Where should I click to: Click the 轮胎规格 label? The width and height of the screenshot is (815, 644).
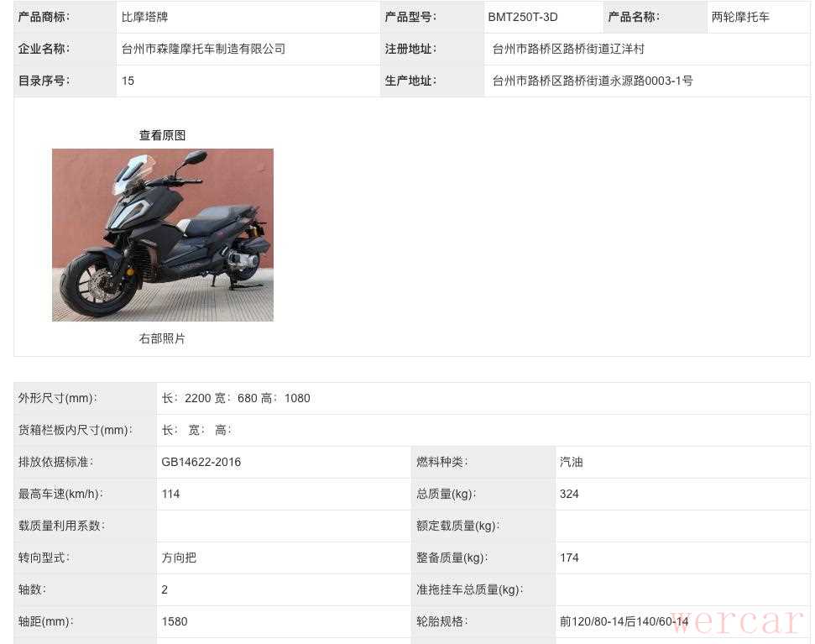point(441,621)
